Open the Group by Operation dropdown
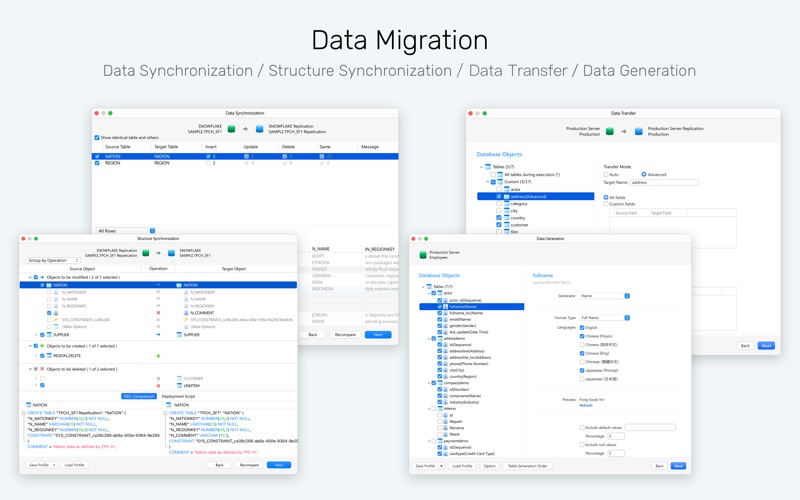The image size is (800, 500). 53,260
